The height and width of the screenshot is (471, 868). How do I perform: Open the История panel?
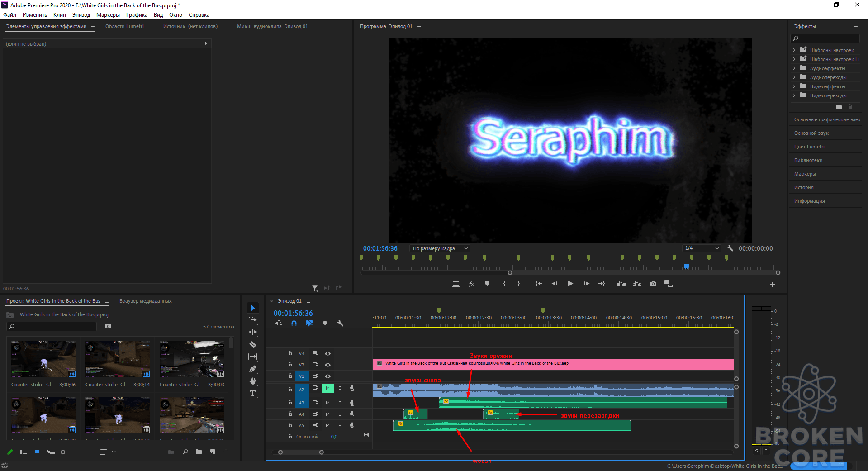coord(804,187)
